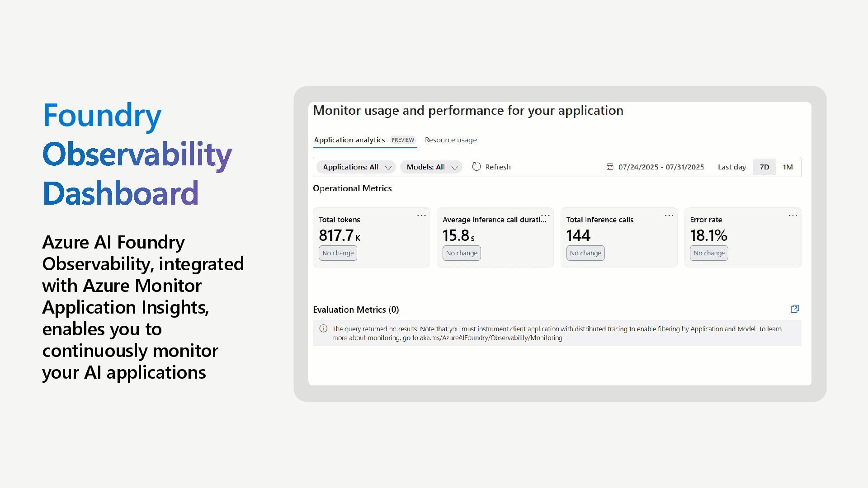
Task: Select the Last day time range
Action: coord(731,167)
